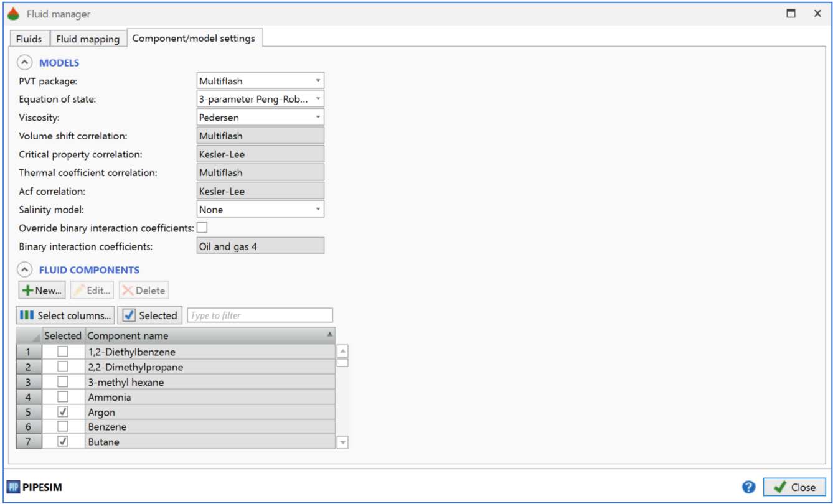
Task: Open the PVT package dropdown
Action: [260, 81]
